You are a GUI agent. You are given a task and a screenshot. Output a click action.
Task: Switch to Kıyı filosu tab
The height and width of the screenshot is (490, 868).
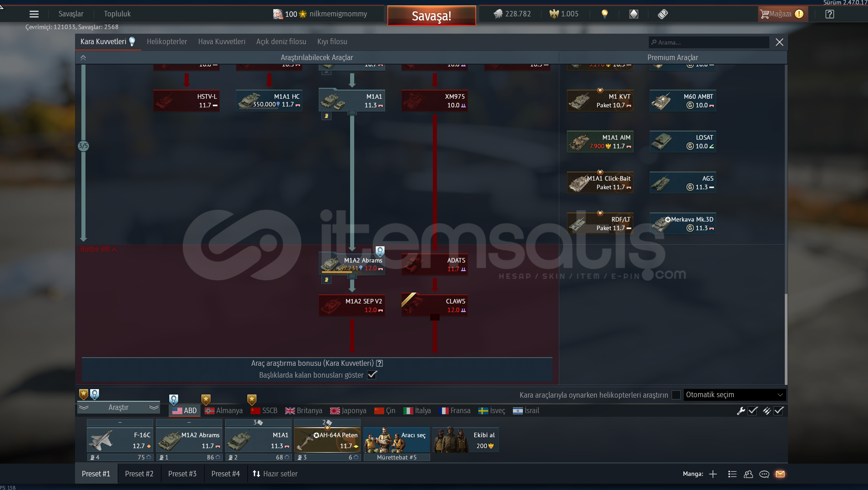click(x=332, y=42)
